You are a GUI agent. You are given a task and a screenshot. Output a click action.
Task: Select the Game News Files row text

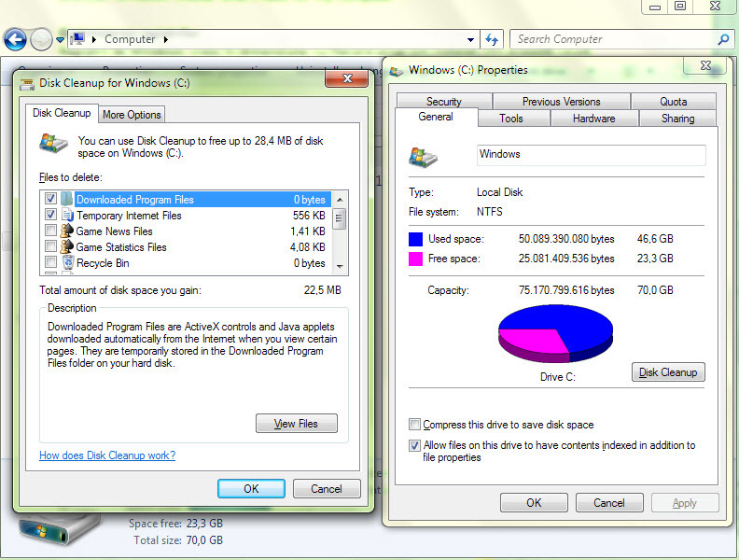pyautogui.click(x=114, y=231)
